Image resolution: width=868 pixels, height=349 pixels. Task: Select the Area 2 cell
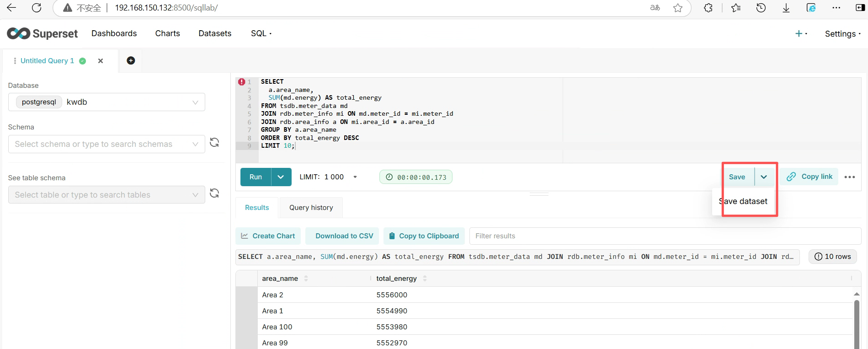click(x=272, y=295)
